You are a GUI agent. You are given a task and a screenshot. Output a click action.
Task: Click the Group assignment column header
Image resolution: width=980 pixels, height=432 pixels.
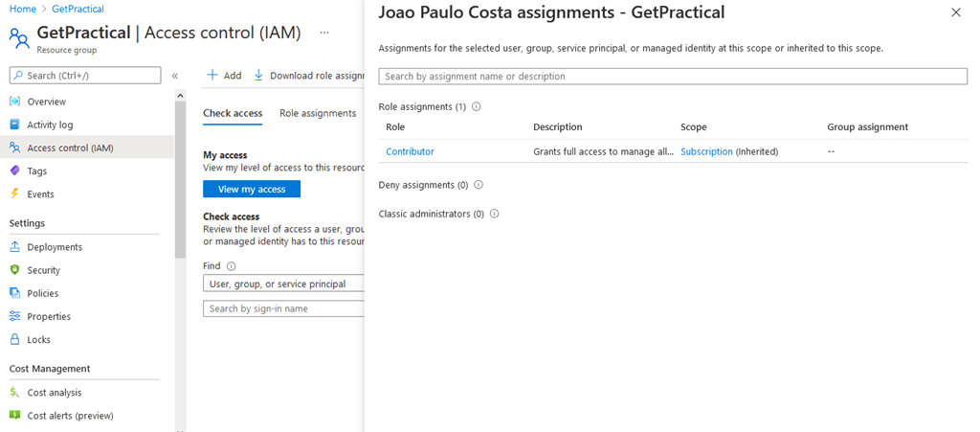[867, 126]
